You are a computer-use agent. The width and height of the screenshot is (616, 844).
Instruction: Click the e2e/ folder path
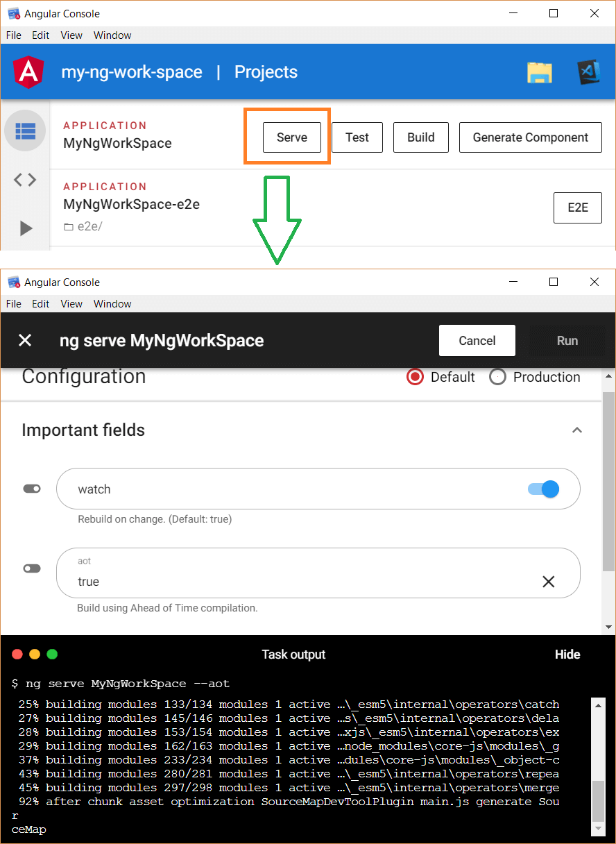[x=83, y=227]
